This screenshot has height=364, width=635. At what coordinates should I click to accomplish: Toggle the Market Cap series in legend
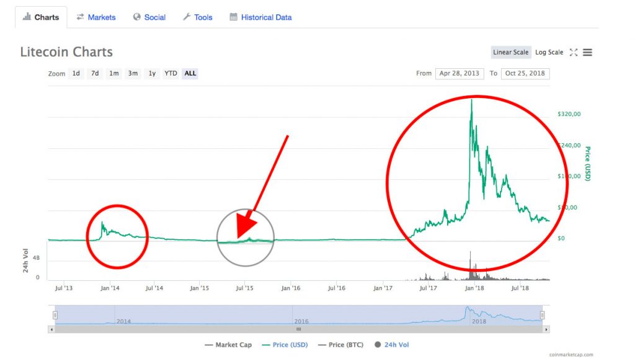228,345
